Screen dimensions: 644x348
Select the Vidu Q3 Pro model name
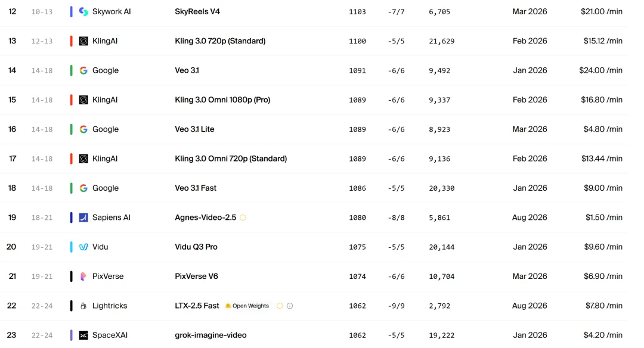tap(196, 247)
